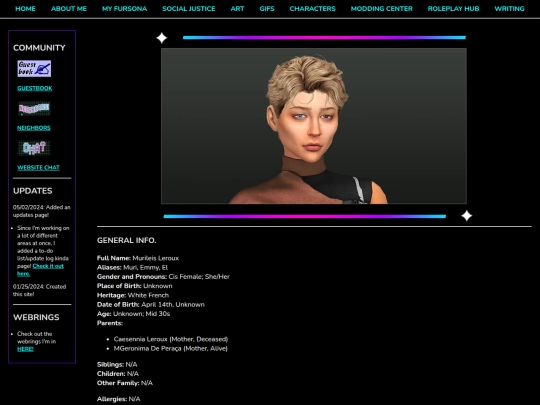Click the 'Children: N/A' line
540x405 pixels.
coord(118,374)
